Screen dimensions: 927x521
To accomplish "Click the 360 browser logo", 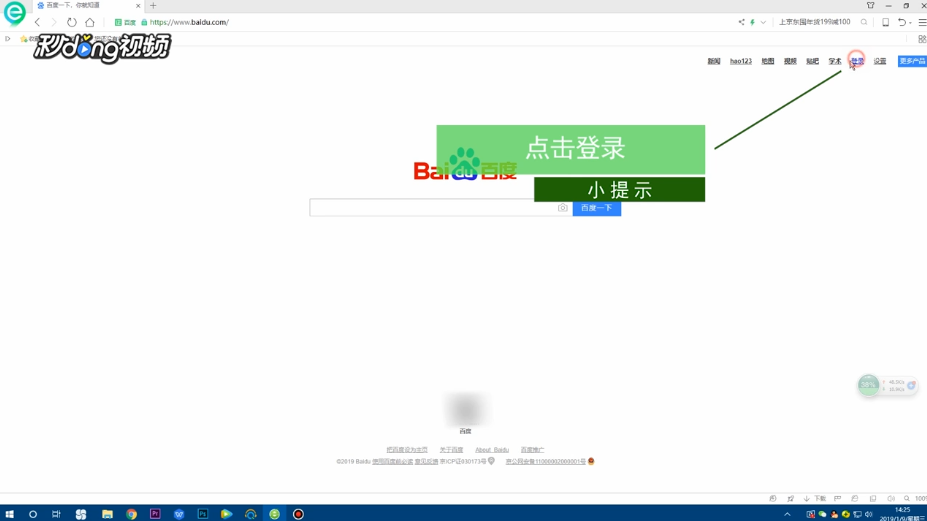I will (x=14, y=13).
